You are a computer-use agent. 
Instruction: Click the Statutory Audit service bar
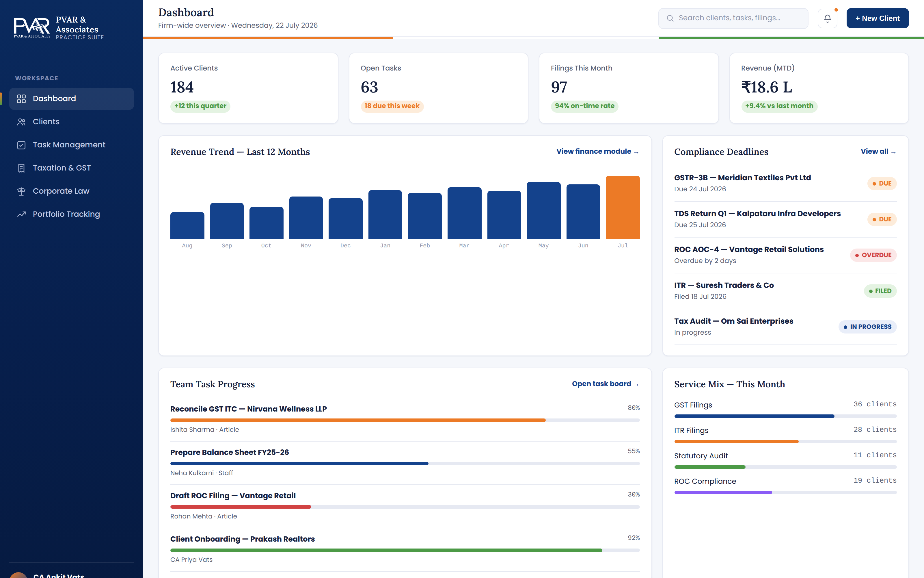click(x=785, y=467)
